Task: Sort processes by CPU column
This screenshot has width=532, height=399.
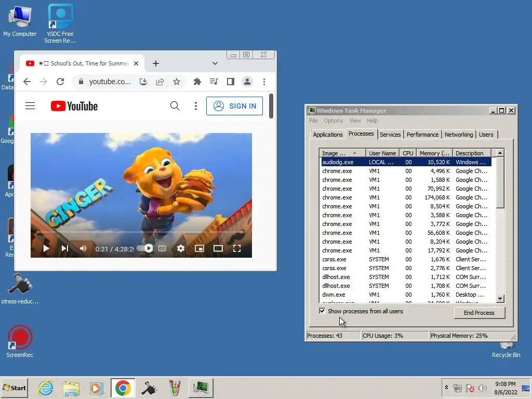Action: (408, 153)
